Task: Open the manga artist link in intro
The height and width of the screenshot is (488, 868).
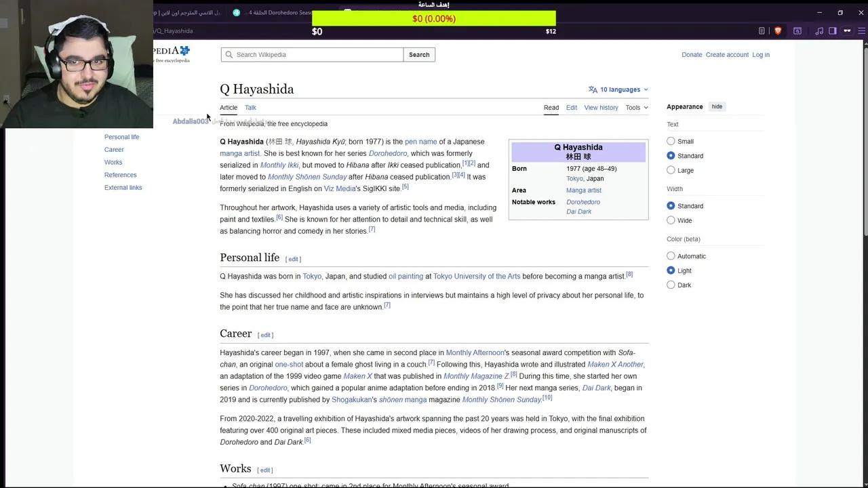Action: coord(239,153)
